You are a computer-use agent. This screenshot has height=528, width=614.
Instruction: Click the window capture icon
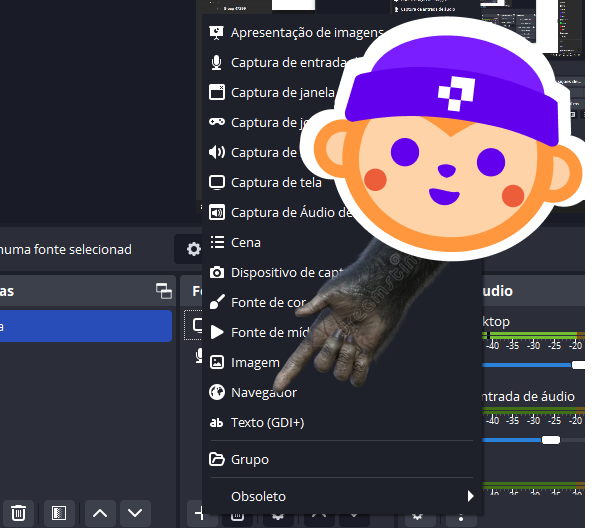(x=217, y=92)
